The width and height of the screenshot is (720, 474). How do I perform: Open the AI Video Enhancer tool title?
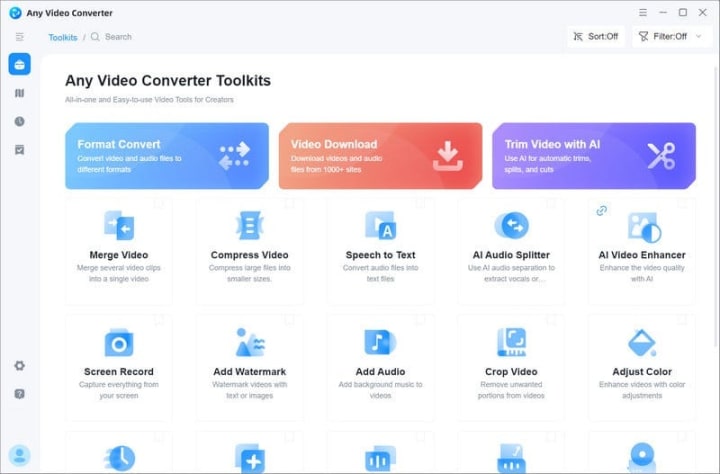point(642,255)
